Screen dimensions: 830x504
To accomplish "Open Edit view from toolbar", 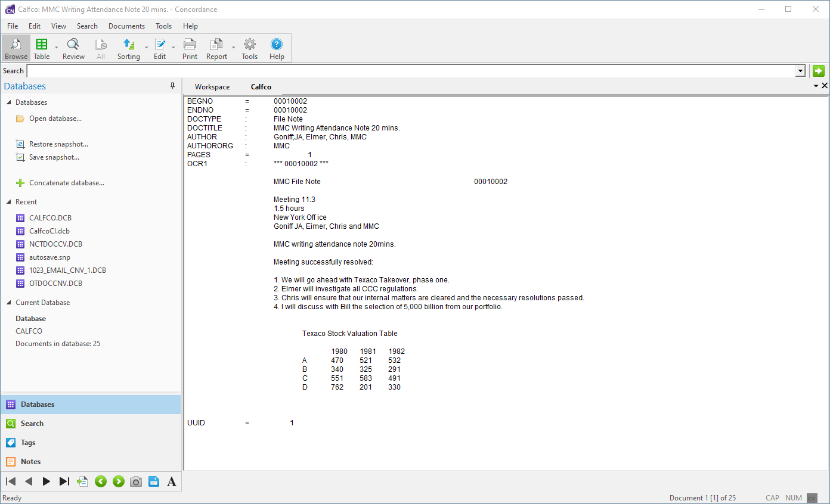I will point(160,48).
